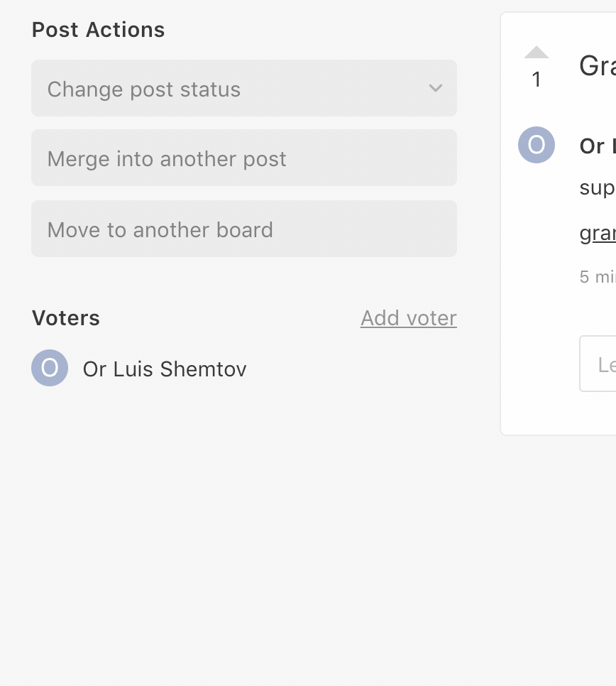Click the Voters section heading
Screen dimensions: 616x686
click(65, 318)
